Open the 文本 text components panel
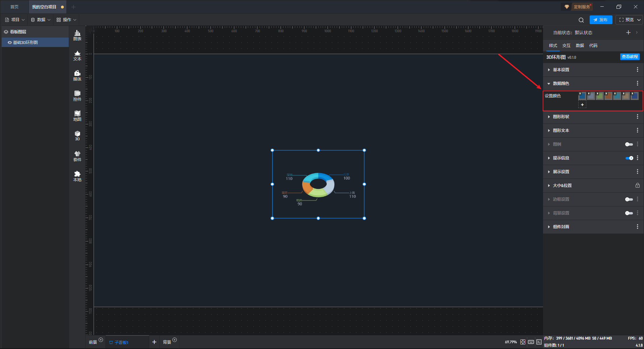This screenshot has height=349, width=644. coord(77,55)
